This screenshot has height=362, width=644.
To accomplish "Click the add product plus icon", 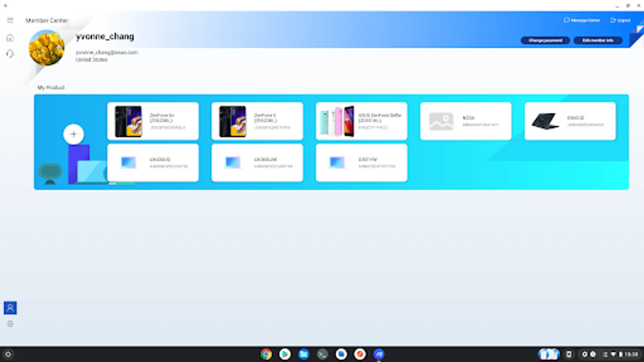I will [73, 134].
